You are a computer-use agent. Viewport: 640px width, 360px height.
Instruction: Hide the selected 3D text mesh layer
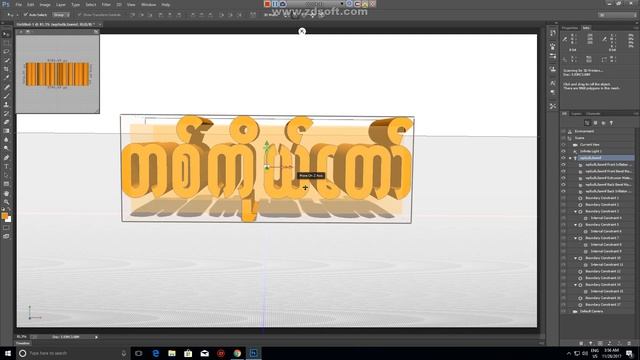coord(563,158)
